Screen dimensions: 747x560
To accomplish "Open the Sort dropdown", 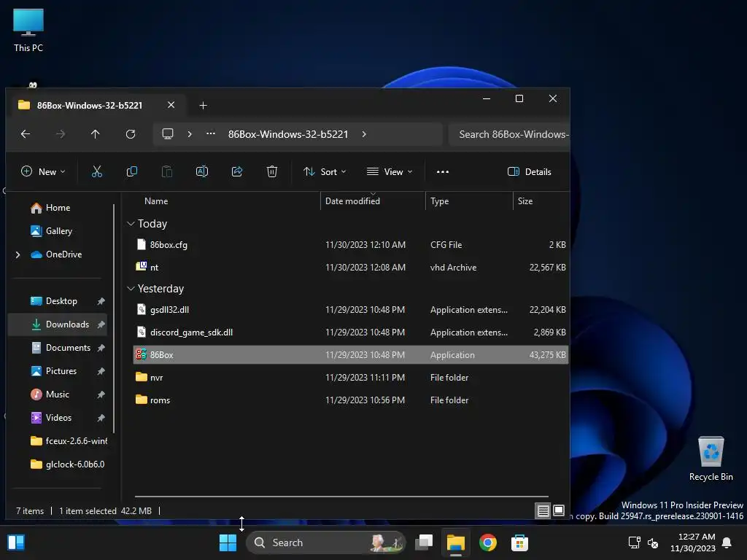I will (325, 172).
